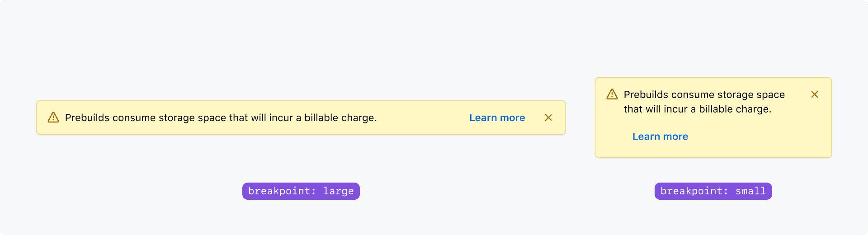Open the Learn more link in the wide banner
Screen dimensions: 868x235
pyautogui.click(x=497, y=117)
